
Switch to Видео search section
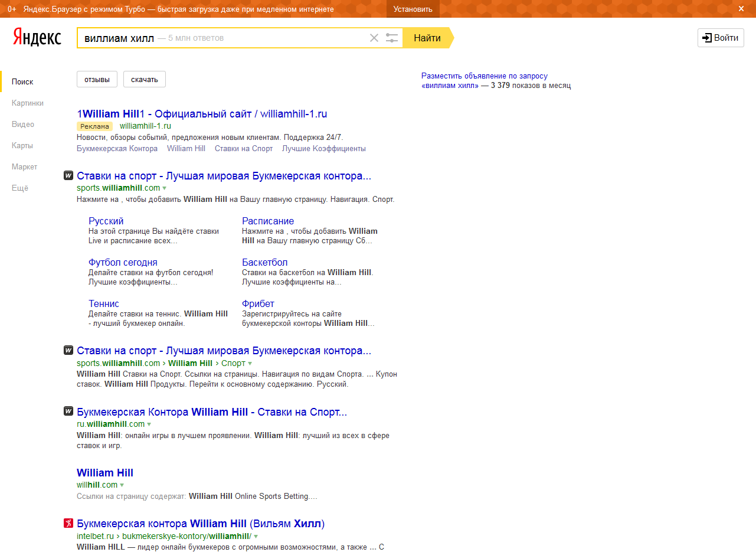click(23, 124)
